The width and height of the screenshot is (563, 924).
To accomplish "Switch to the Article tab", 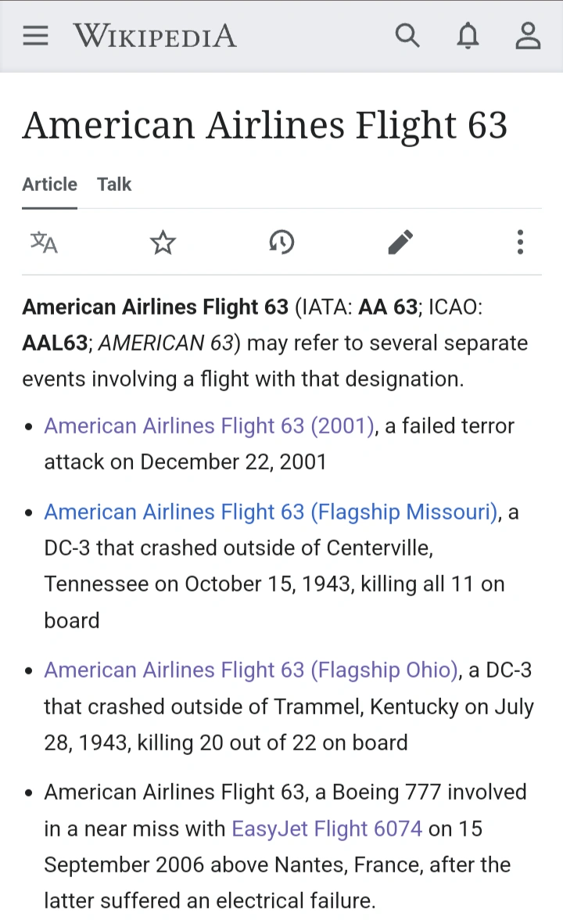I will point(49,185).
